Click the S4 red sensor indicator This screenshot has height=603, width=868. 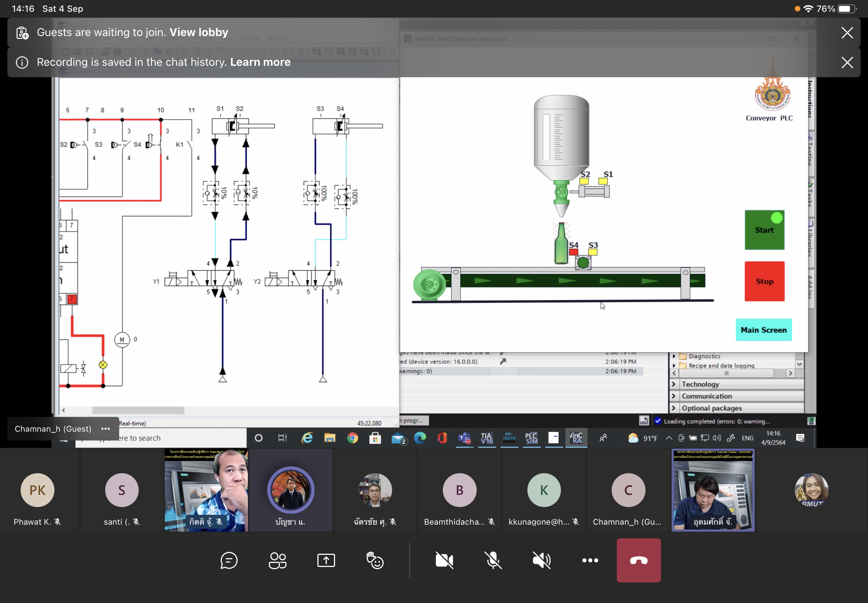(573, 252)
